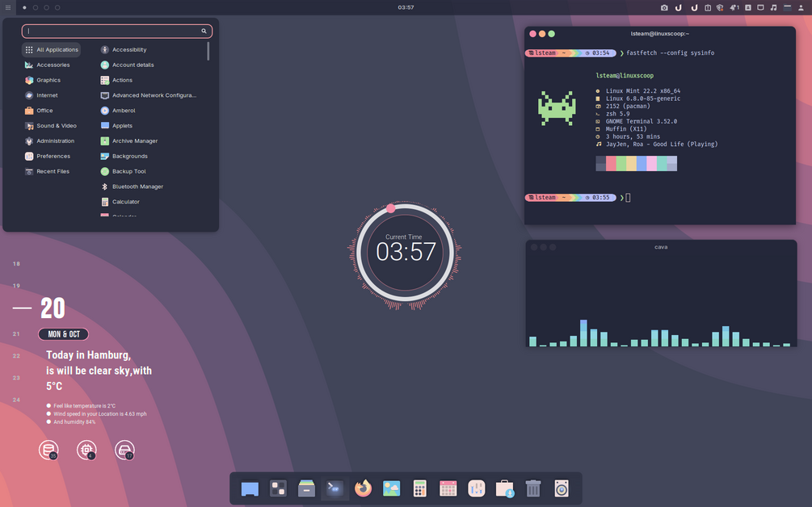
Task: Launch Firefox from the dock
Action: [x=363, y=488]
